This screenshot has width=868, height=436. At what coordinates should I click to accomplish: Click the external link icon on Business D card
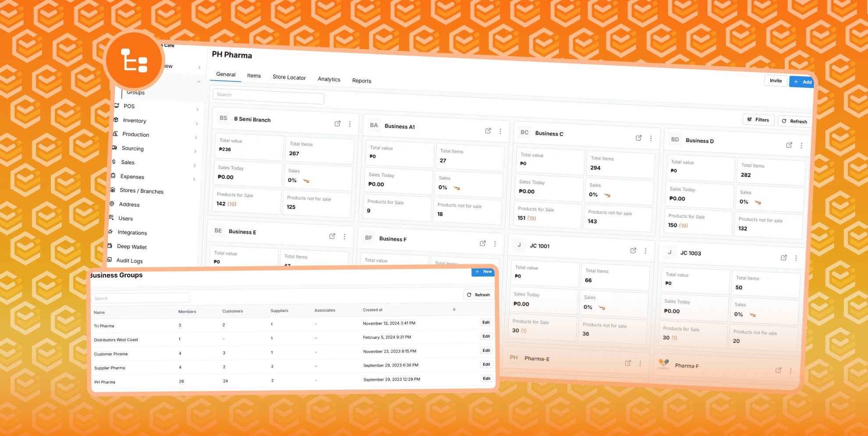[x=789, y=145]
